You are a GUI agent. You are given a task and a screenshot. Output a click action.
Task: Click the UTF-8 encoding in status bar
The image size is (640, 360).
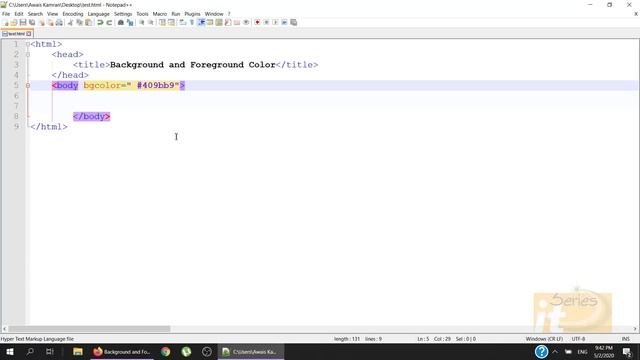point(578,339)
